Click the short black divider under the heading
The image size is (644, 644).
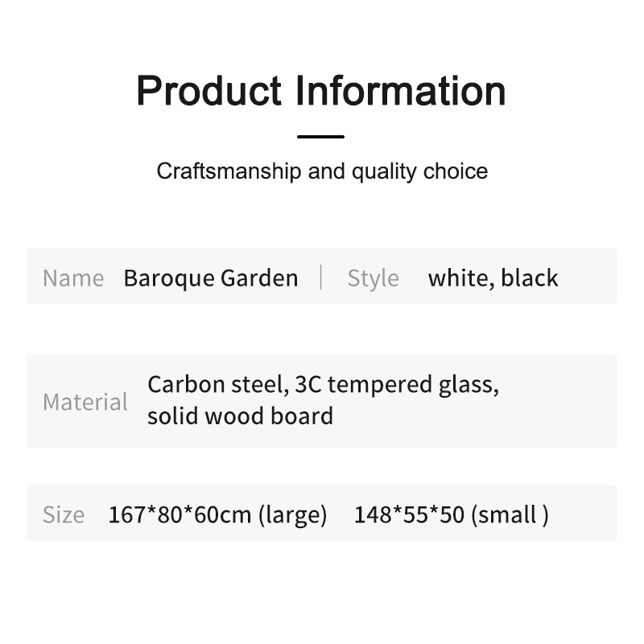point(320,137)
